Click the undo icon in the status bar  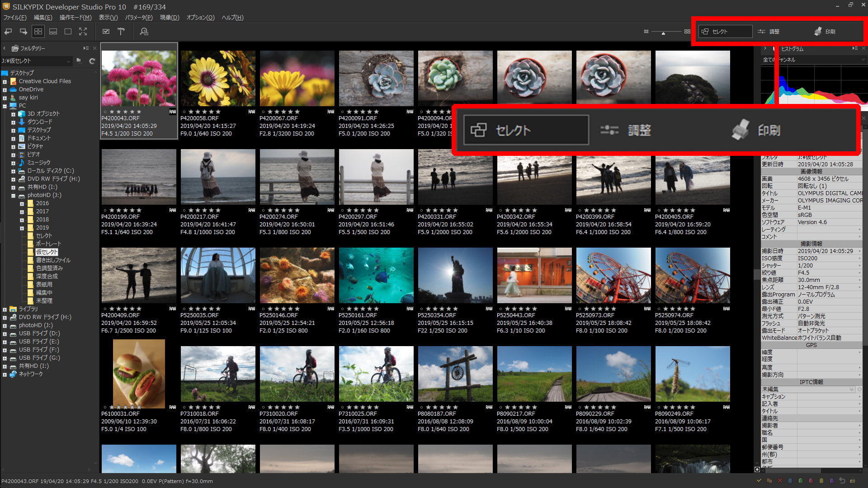pyautogui.click(x=842, y=481)
